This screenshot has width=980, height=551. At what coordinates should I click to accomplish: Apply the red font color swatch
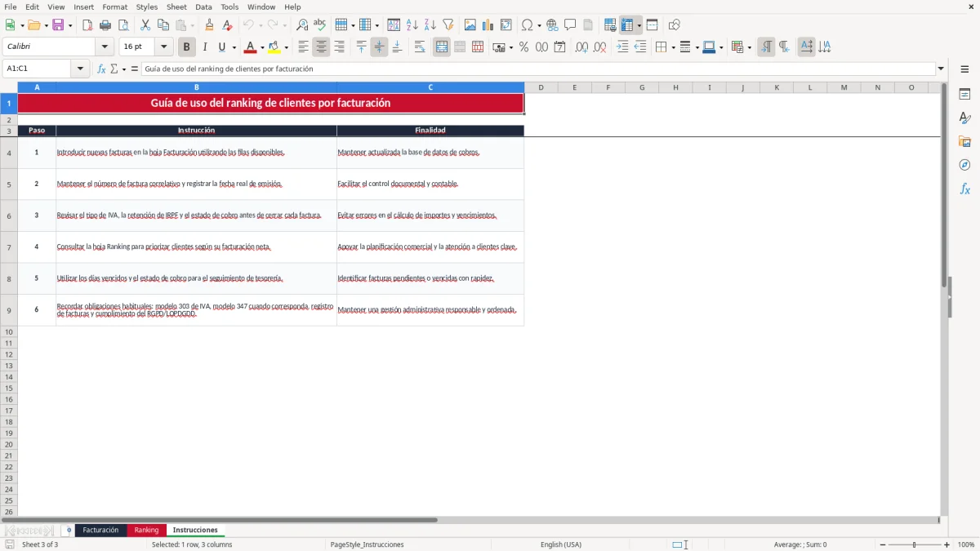[x=250, y=47]
